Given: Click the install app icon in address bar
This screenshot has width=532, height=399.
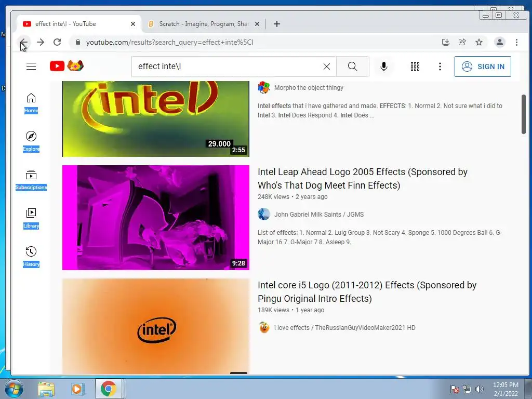Looking at the screenshot, I should tap(445, 43).
